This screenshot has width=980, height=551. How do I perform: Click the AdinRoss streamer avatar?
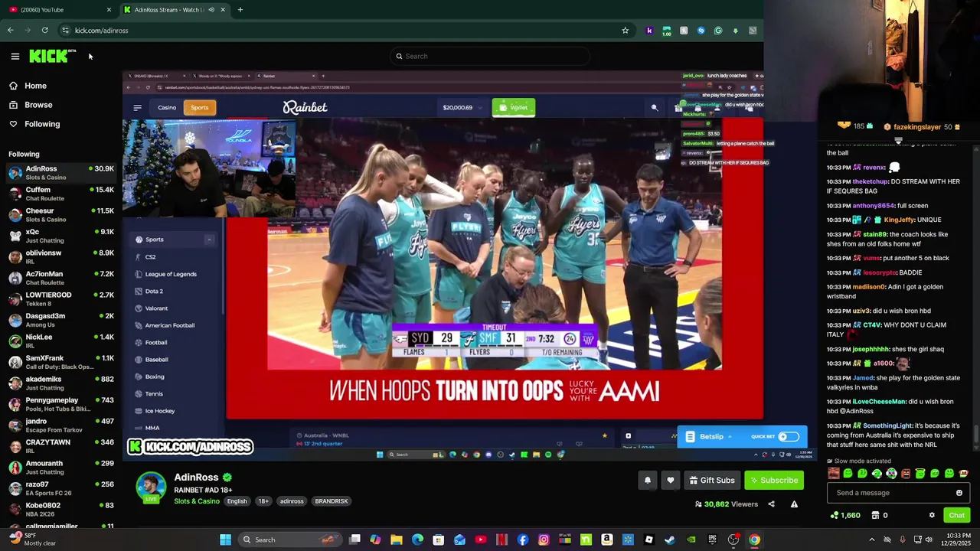coord(151,487)
